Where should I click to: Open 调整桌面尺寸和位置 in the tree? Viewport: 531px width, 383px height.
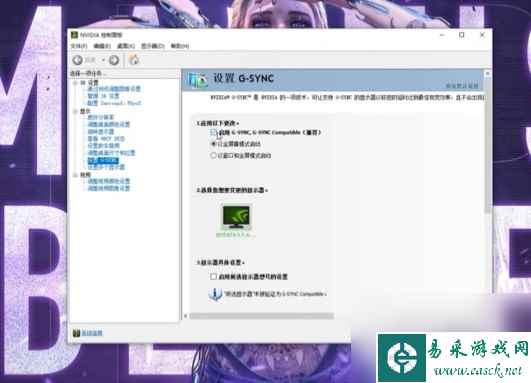111,153
